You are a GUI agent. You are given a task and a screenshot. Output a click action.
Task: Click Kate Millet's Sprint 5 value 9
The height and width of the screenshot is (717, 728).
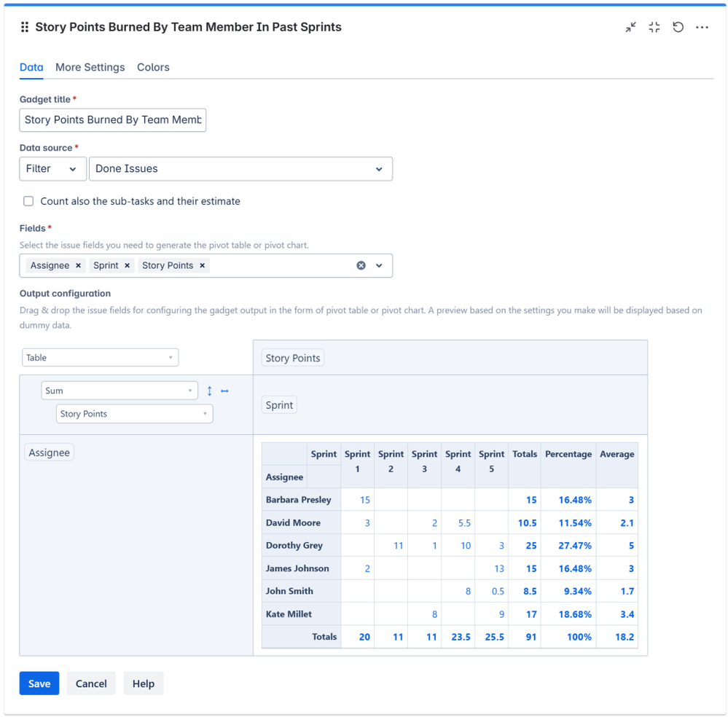click(x=501, y=614)
